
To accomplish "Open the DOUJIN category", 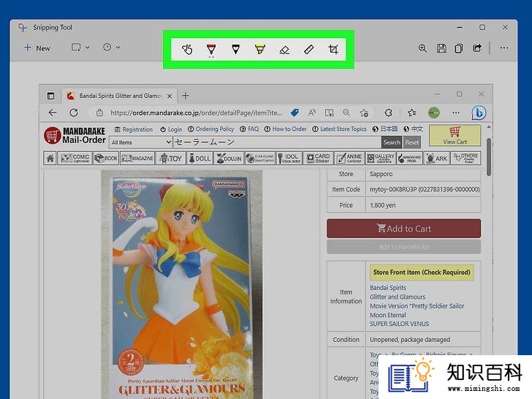I will [229, 158].
